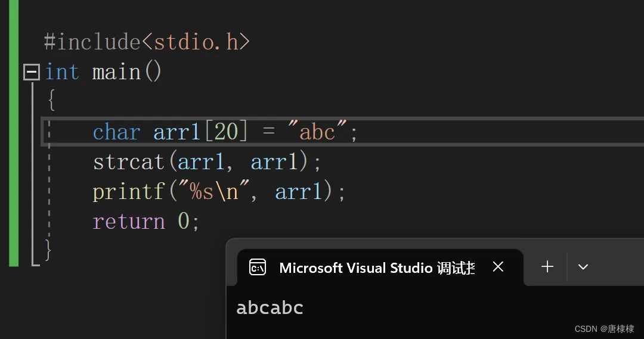
Task: Collapse the main function code block
Action: pos(31,73)
